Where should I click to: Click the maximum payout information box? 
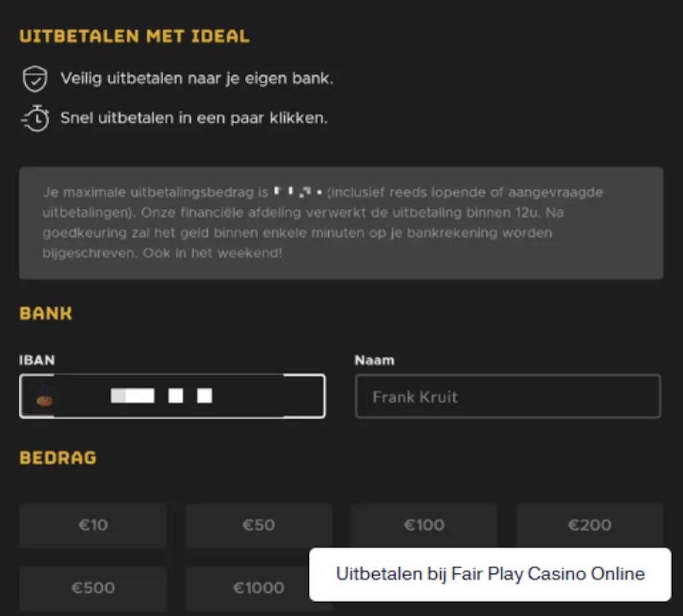341,222
